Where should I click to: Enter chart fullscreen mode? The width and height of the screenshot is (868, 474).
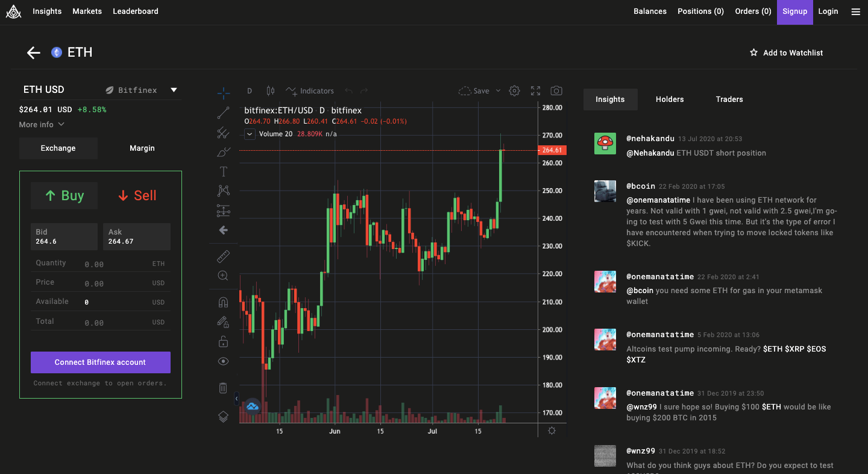pyautogui.click(x=535, y=91)
